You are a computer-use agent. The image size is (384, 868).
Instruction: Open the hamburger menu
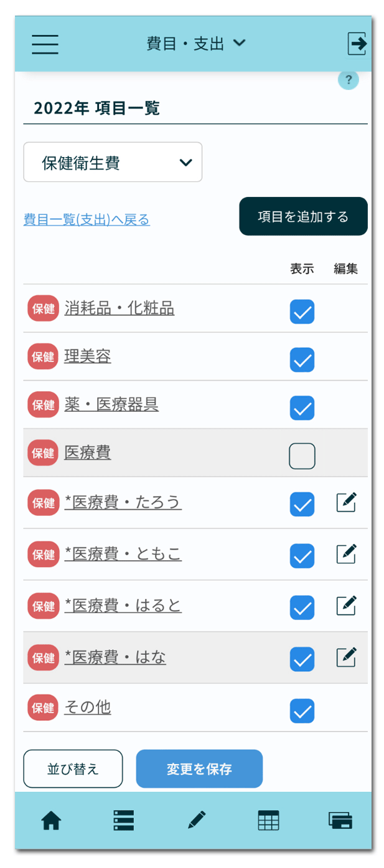coord(45,44)
